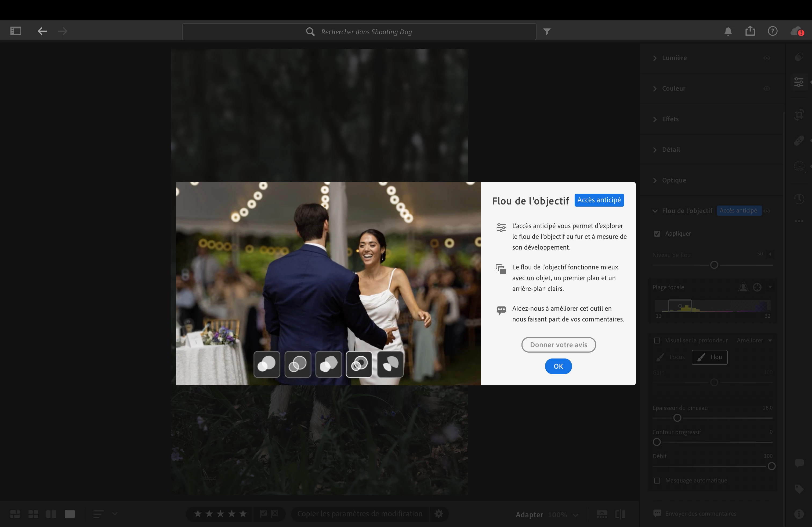Click the notifications bell icon

pos(728,31)
